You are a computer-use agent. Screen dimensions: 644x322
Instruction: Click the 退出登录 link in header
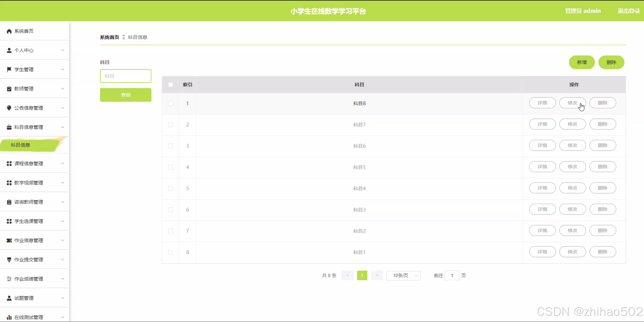point(629,11)
